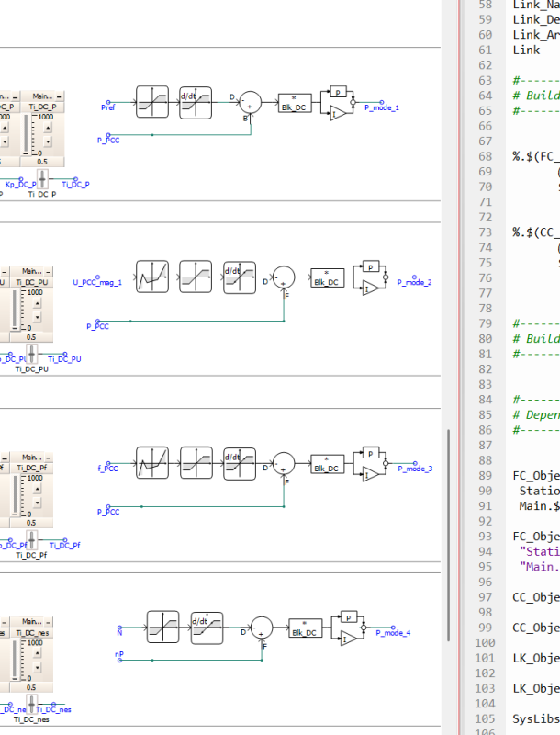Select the d/dt rate limiter in N row
Screen dimensions: 560x735
(x=207, y=628)
